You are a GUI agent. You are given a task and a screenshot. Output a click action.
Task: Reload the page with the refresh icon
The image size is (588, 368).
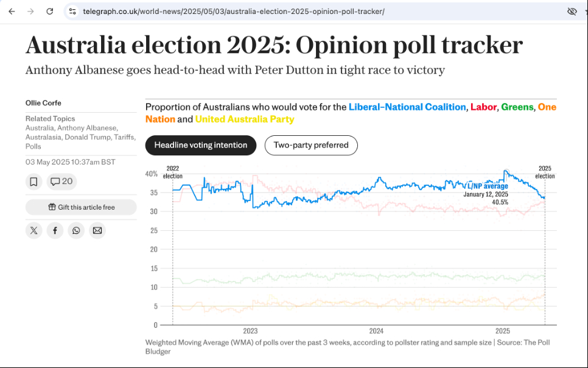coord(50,12)
